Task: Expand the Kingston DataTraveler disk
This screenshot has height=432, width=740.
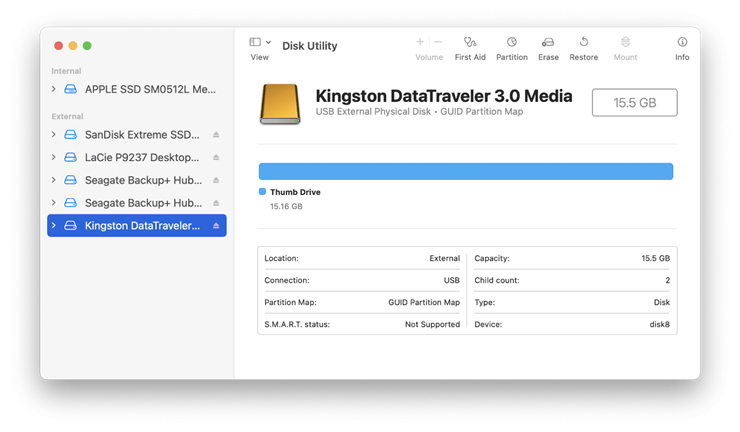Action: click(53, 225)
